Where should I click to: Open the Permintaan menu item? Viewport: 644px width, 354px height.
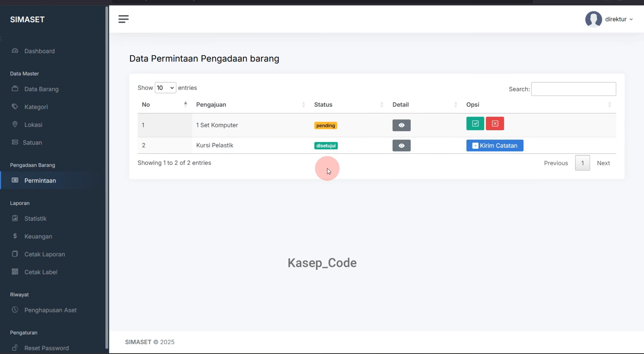tap(53, 180)
